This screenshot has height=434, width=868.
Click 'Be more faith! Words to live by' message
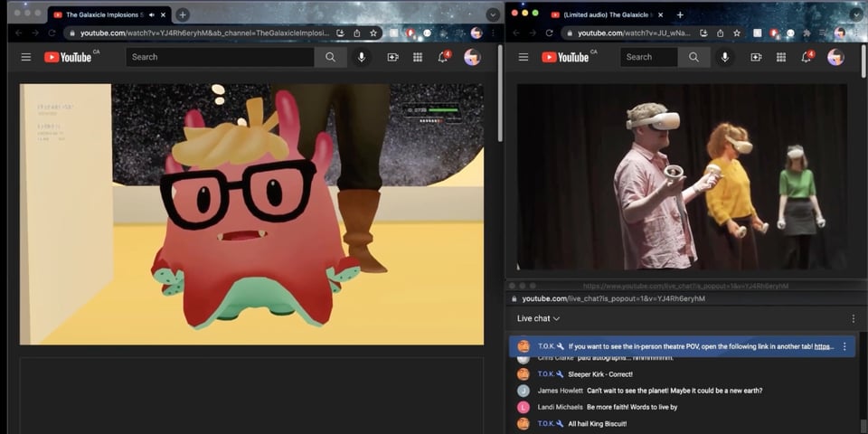tap(632, 407)
